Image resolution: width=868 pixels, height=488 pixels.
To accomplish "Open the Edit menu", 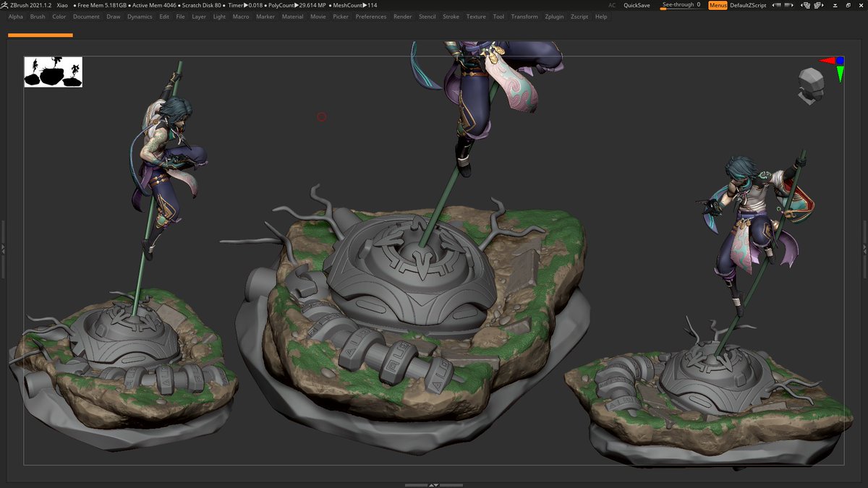I will coord(164,17).
